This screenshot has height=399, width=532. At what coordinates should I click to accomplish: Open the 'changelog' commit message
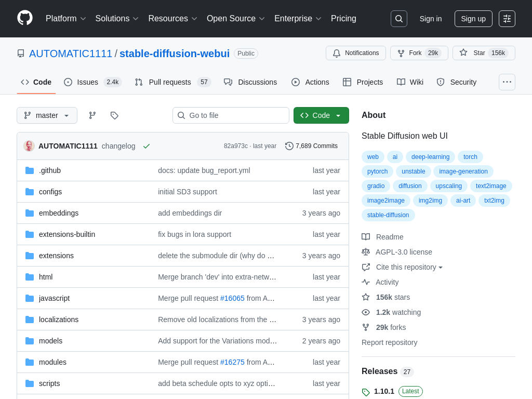pyautogui.click(x=118, y=146)
